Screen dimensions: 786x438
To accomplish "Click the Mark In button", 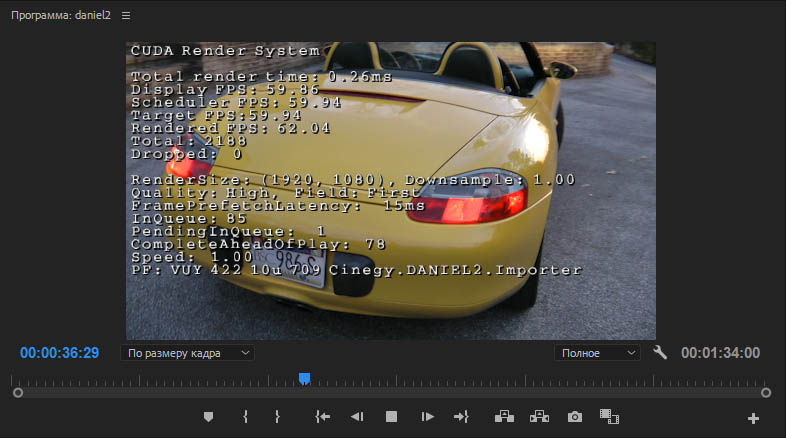I will click(x=245, y=416).
